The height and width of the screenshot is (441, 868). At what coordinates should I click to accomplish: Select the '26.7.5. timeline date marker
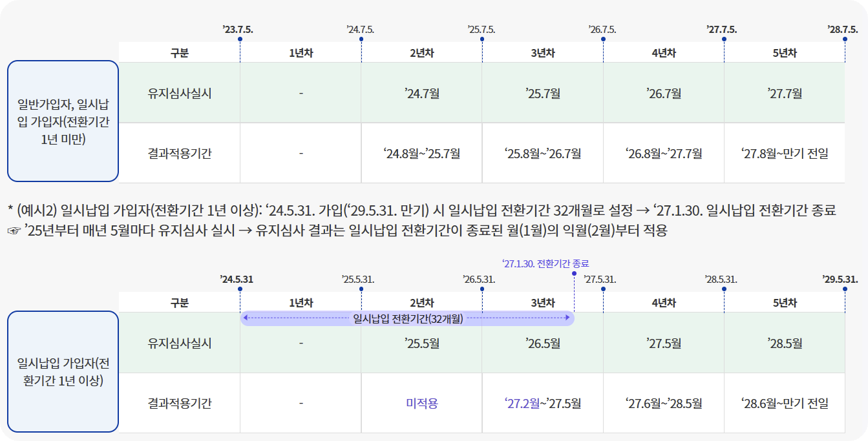click(602, 29)
